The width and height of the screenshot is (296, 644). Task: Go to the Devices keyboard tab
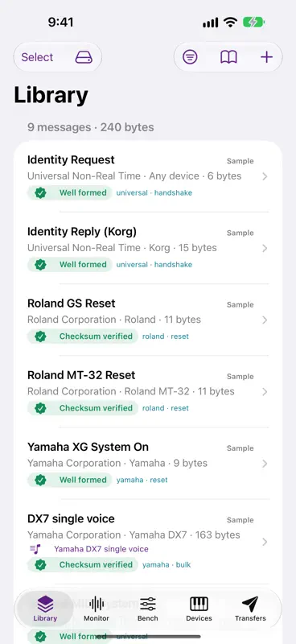click(x=199, y=609)
